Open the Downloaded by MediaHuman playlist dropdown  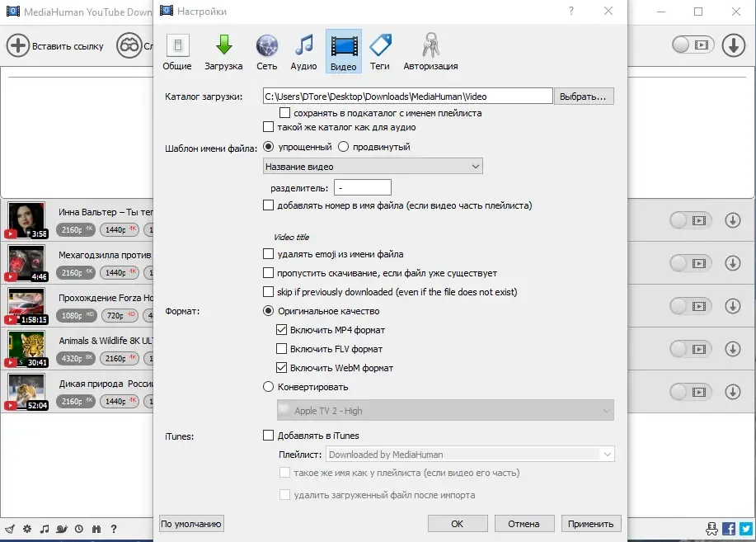(x=470, y=455)
